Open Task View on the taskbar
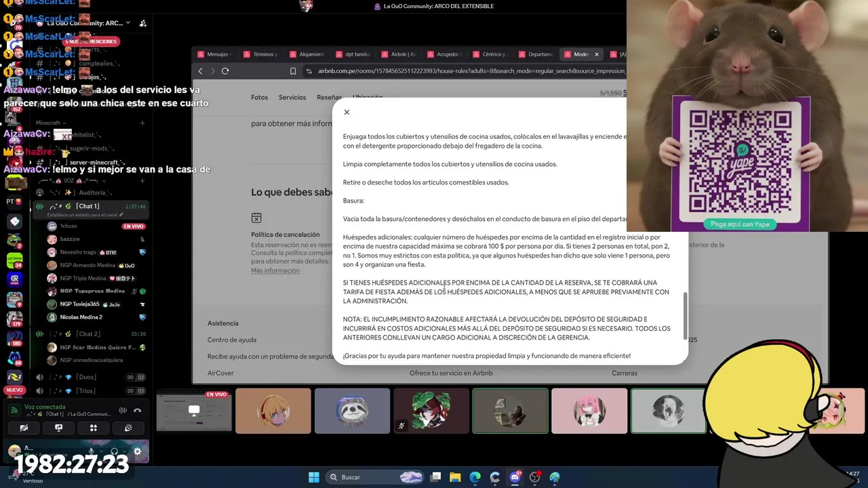Viewport: 868px width, 488px height. click(436, 477)
